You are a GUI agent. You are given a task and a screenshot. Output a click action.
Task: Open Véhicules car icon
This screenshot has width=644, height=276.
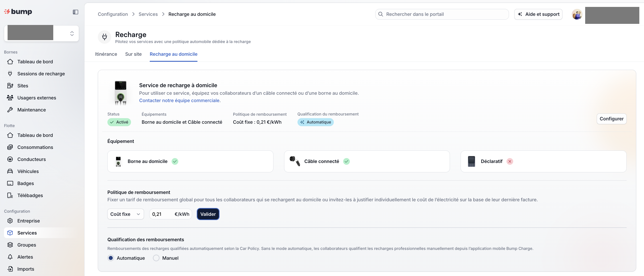coord(10,171)
